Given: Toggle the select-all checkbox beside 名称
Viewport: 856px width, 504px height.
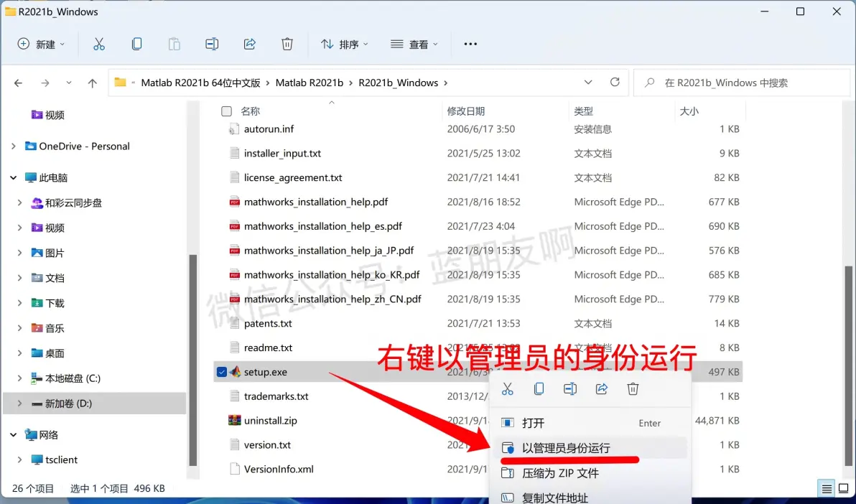Looking at the screenshot, I should 226,111.
